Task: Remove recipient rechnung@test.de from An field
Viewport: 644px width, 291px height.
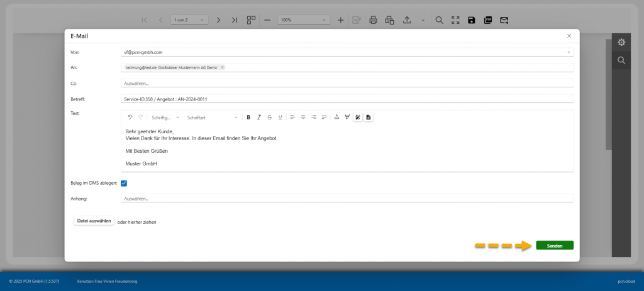Action: click(x=223, y=67)
